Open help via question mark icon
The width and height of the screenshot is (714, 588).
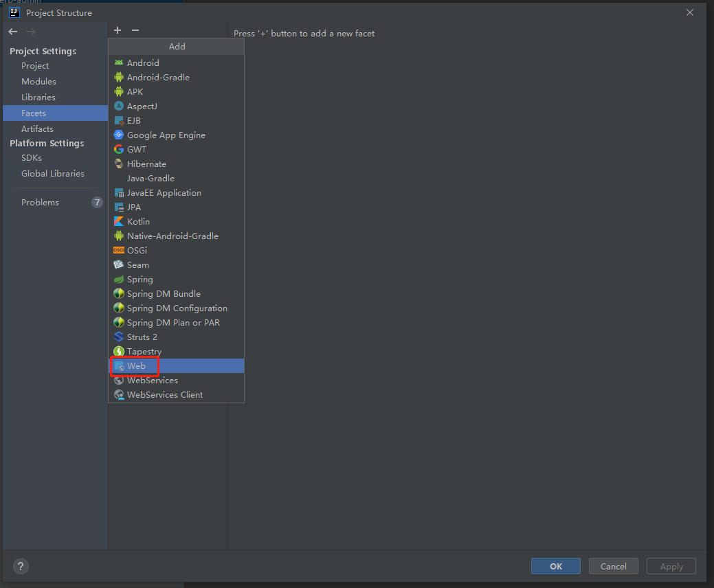[x=21, y=566]
